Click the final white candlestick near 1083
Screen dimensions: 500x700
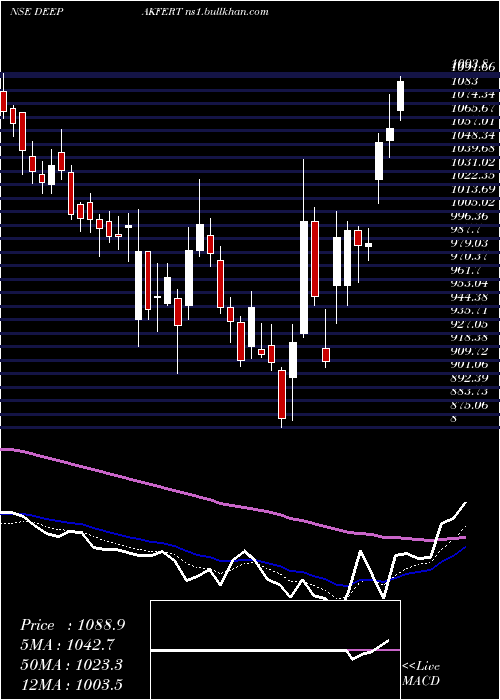(x=400, y=96)
